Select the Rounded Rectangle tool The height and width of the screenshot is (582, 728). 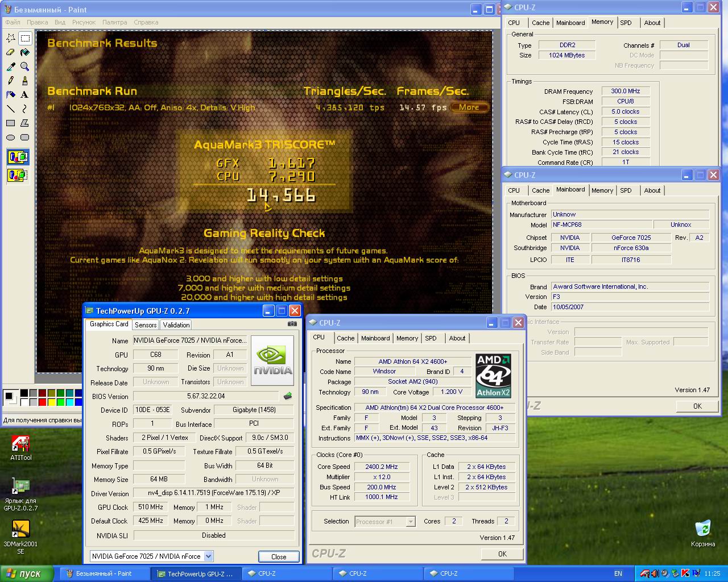point(25,137)
